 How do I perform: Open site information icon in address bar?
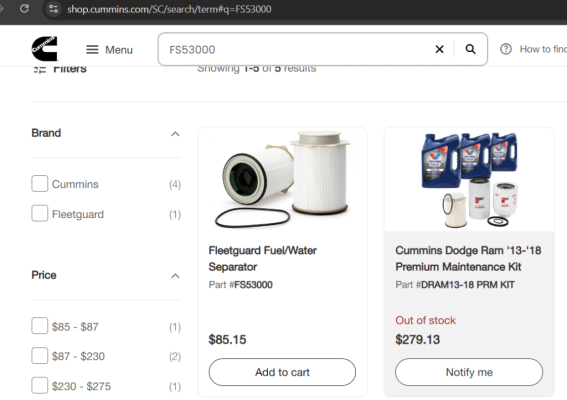[54, 9]
